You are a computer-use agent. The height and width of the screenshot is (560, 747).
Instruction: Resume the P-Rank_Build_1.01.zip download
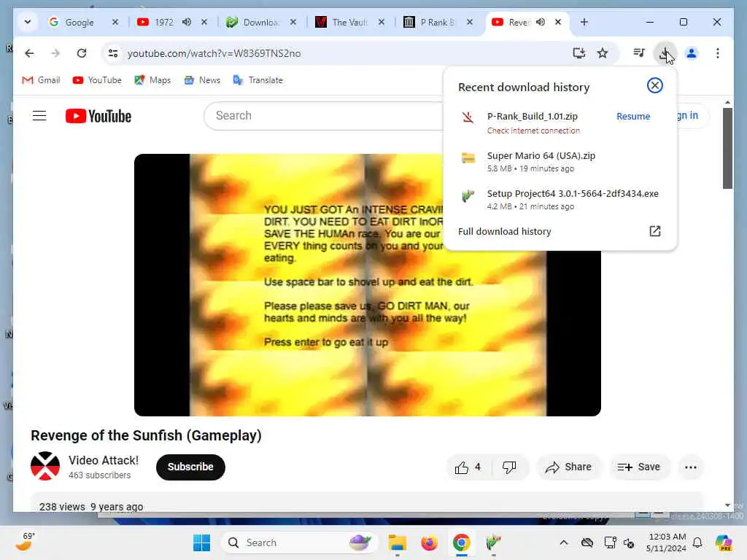633,116
